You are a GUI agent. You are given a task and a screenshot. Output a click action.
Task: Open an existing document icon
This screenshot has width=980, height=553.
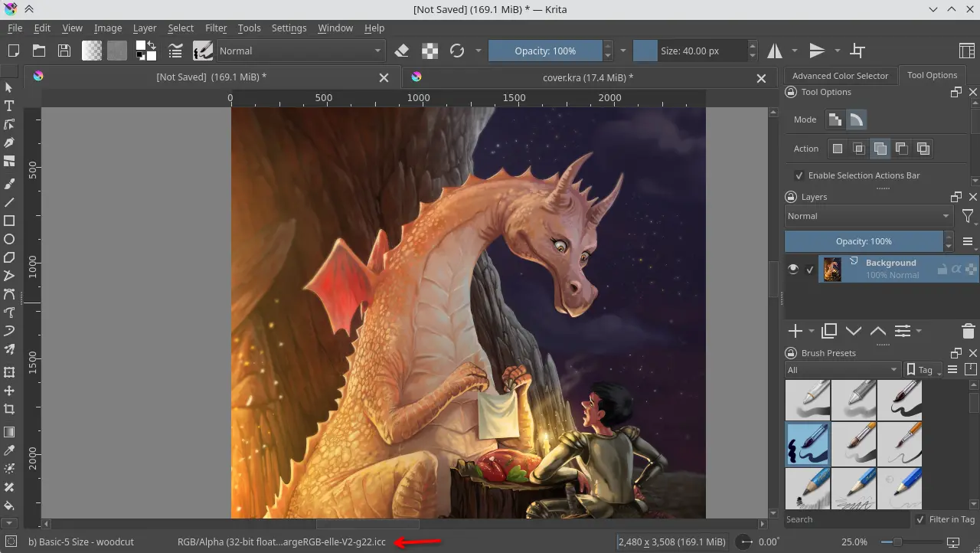39,51
